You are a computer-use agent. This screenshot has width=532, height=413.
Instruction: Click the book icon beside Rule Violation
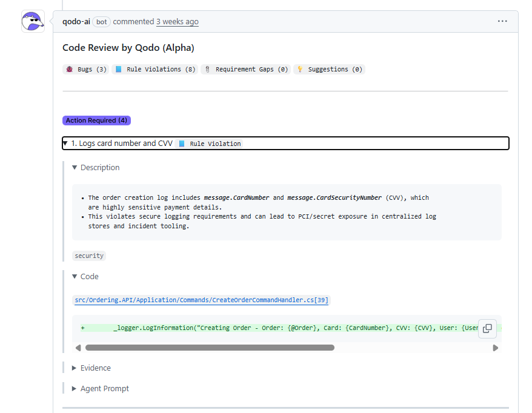pos(182,144)
